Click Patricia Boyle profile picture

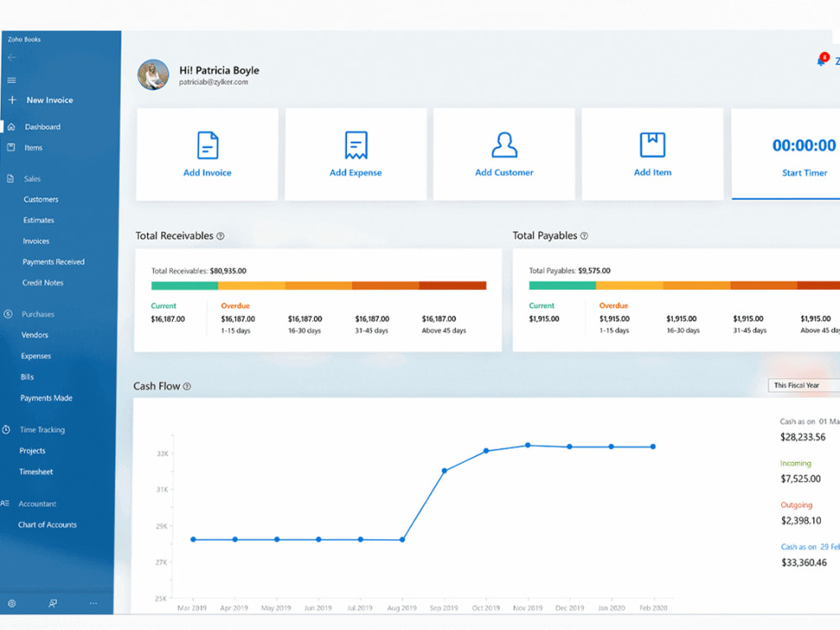(153, 75)
